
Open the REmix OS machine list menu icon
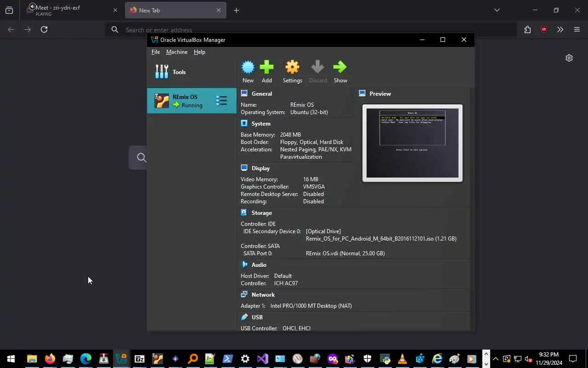pos(221,100)
